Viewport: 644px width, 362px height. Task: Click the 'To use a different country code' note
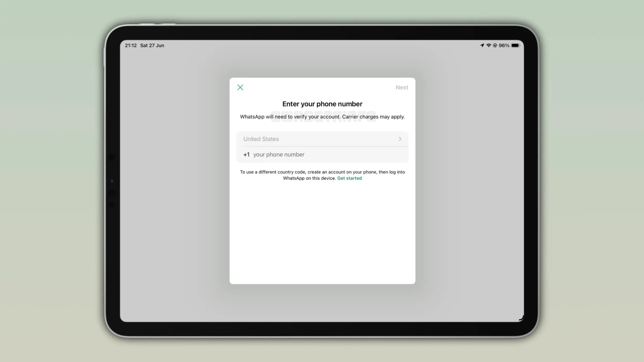click(322, 175)
